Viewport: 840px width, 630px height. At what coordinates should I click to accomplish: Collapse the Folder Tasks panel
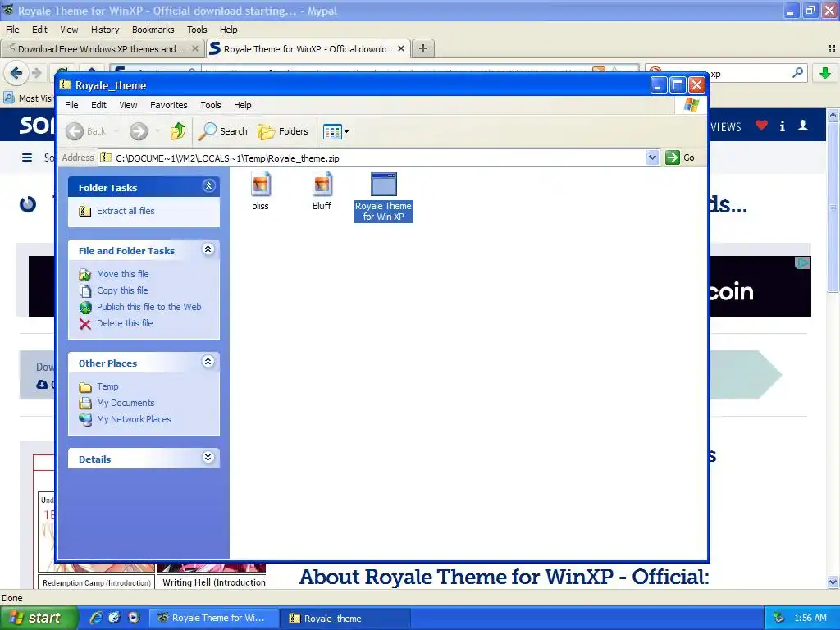click(x=208, y=186)
